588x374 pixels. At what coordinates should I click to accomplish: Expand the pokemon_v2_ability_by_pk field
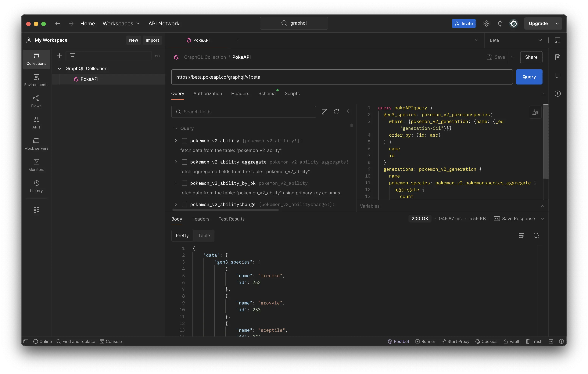(x=176, y=183)
